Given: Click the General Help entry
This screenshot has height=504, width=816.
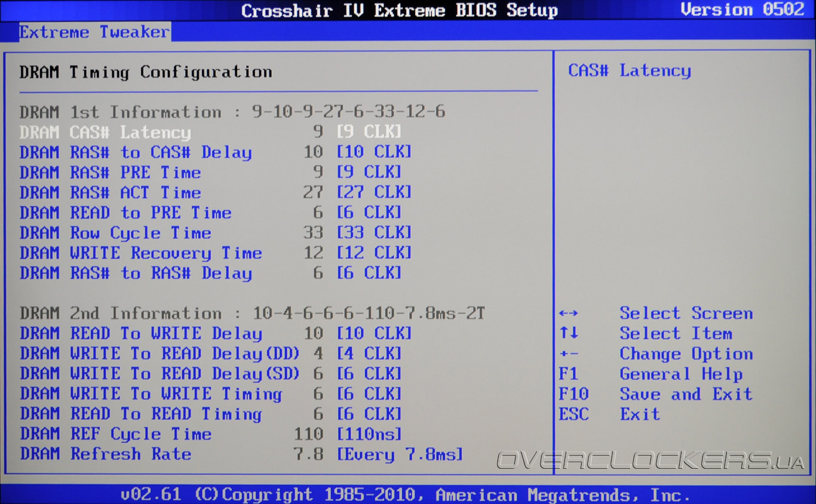Looking at the screenshot, I should tap(681, 374).
